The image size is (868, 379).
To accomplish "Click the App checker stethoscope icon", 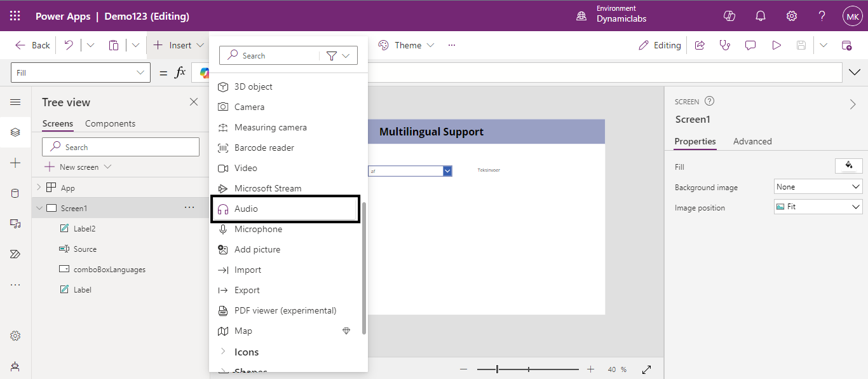I will 725,45.
